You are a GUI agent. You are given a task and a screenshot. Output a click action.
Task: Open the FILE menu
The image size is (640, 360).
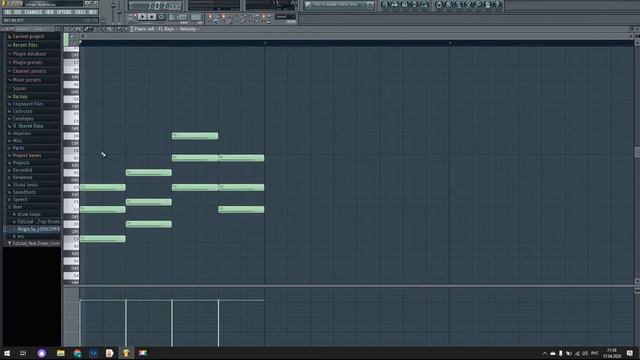pos(8,12)
